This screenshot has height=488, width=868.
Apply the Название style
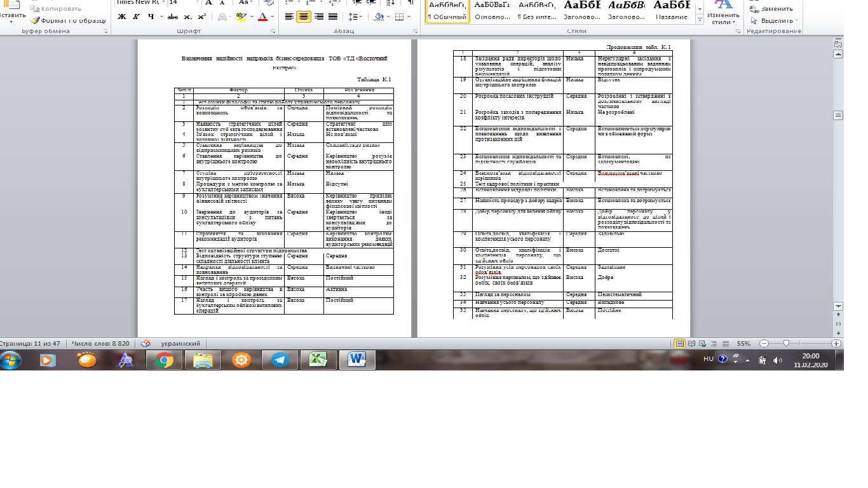[x=672, y=11]
